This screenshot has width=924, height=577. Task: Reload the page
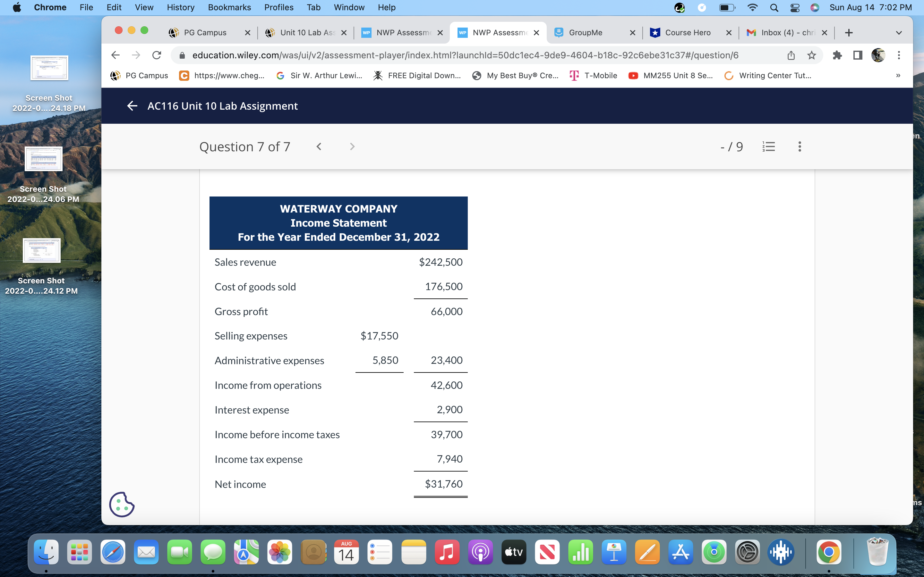pyautogui.click(x=157, y=55)
